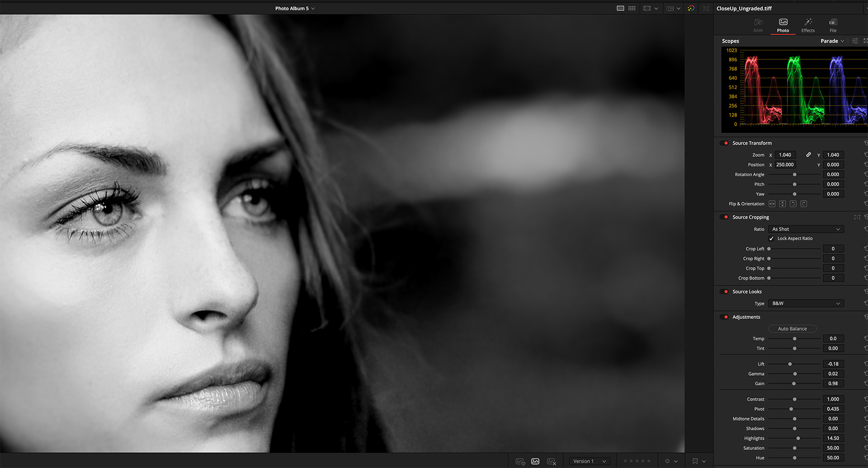Click the Saturation value field
This screenshot has width=868, height=468.
pos(833,448)
